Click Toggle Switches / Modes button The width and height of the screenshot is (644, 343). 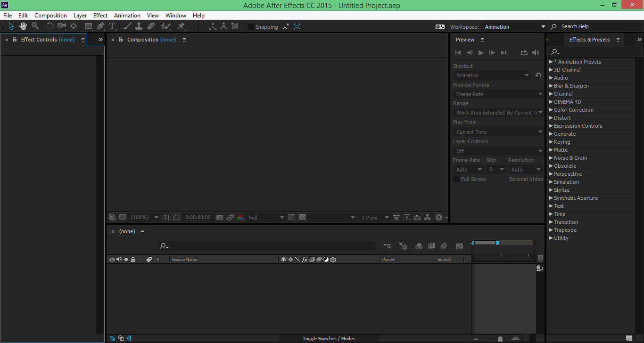pos(329,338)
